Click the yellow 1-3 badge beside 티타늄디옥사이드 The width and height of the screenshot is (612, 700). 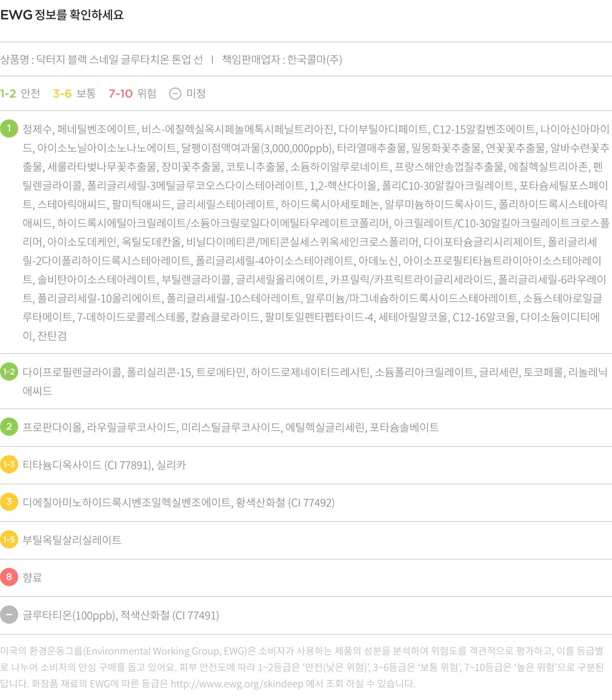[9, 464]
